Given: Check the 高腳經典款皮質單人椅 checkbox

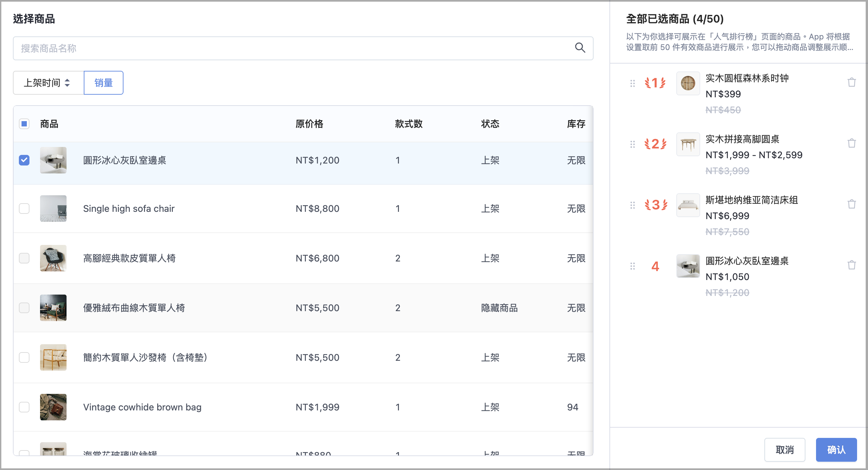Looking at the screenshot, I should point(24,258).
